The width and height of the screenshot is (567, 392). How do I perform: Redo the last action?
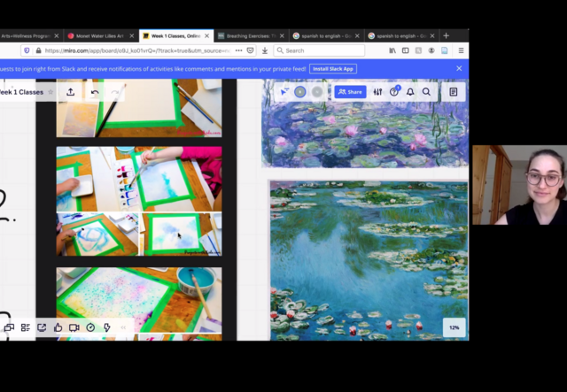click(x=115, y=92)
